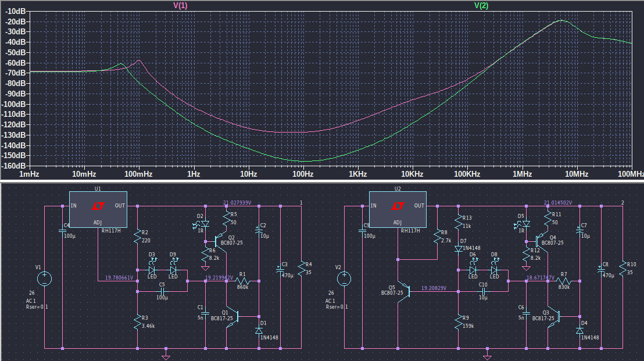The image size is (644, 361).
Task: Click the 18.671747V node voltage label
Action: (x=541, y=278)
